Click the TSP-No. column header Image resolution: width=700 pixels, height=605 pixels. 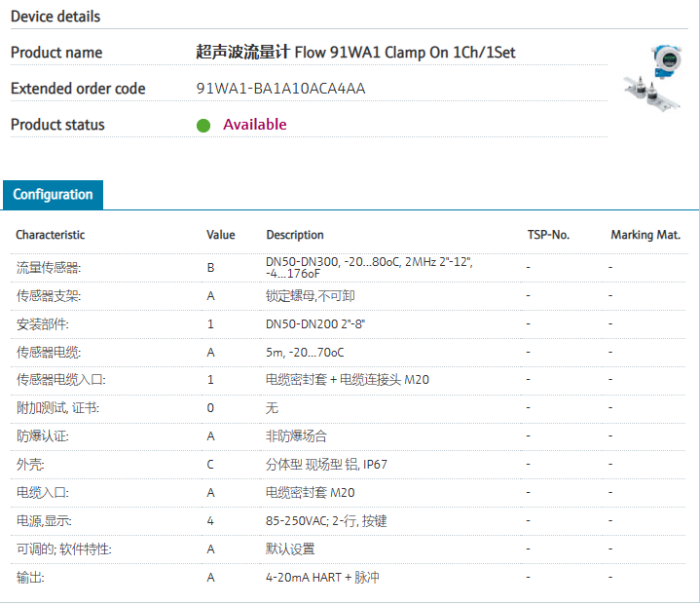point(547,235)
